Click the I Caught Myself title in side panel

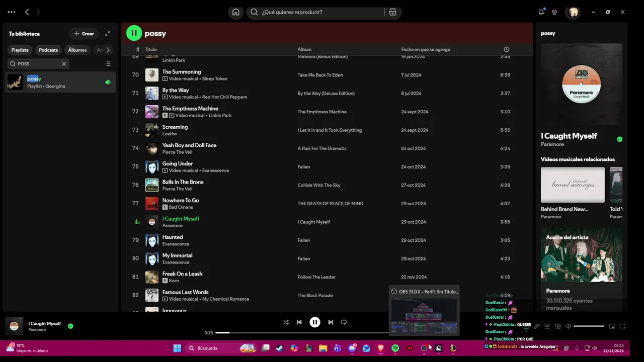coord(569,136)
